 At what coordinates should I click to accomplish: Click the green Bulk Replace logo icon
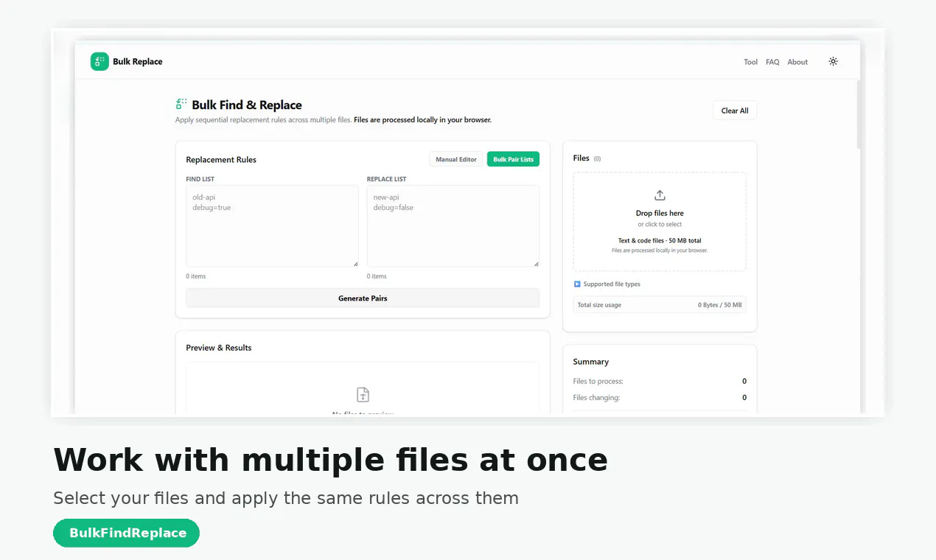pos(99,62)
